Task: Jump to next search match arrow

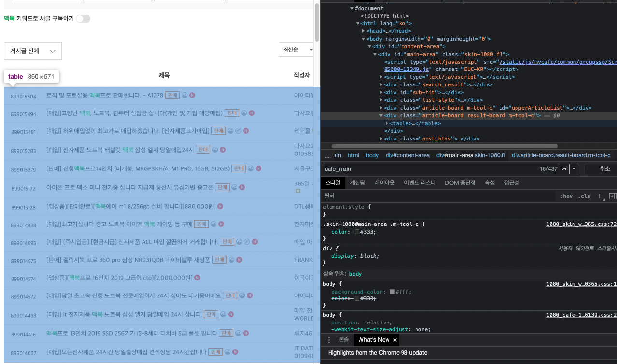Action: 574,169
